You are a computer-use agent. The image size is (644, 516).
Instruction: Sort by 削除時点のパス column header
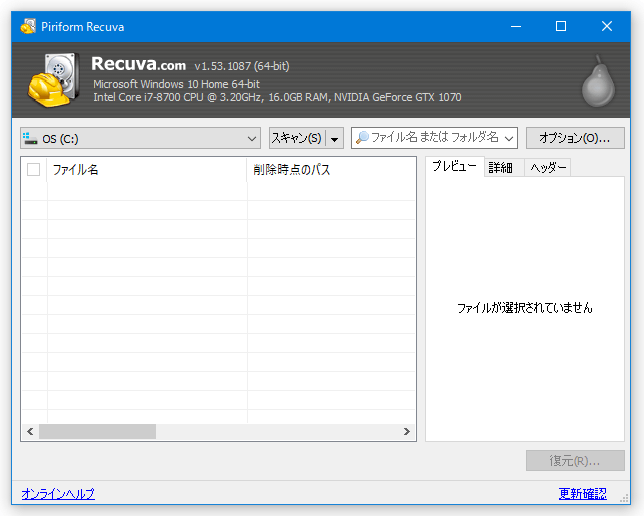coord(331,169)
